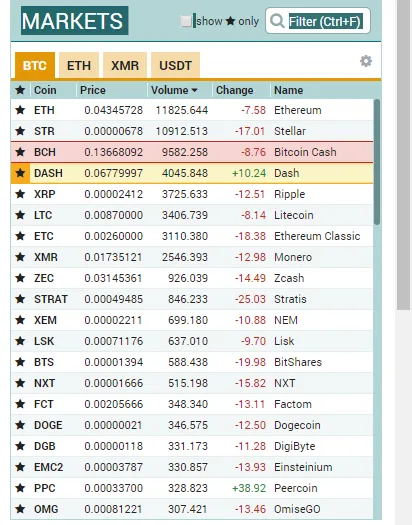This screenshot has width=412, height=525.
Task: Click the page scrollbar on the right edge
Action: [x=404, y=154]
